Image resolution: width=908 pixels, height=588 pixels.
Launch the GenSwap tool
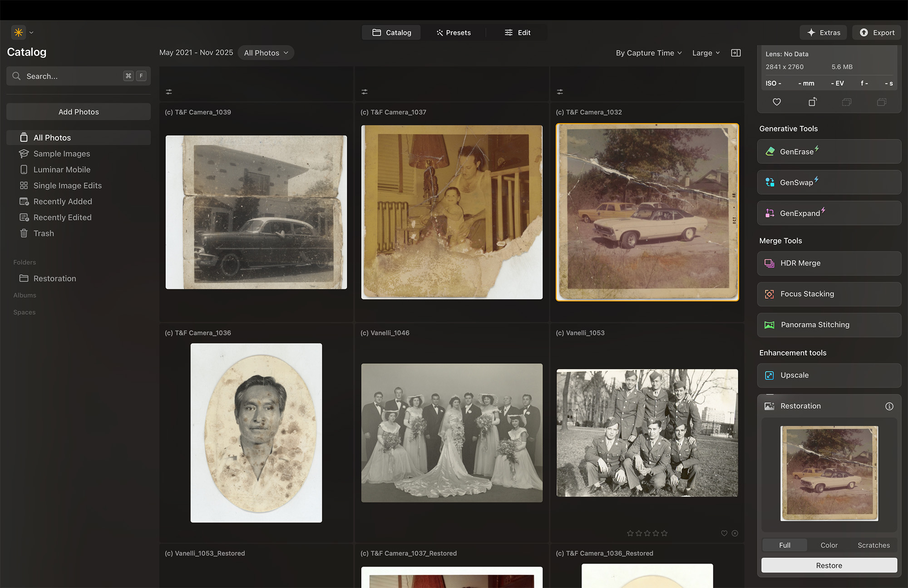[829, 183]
